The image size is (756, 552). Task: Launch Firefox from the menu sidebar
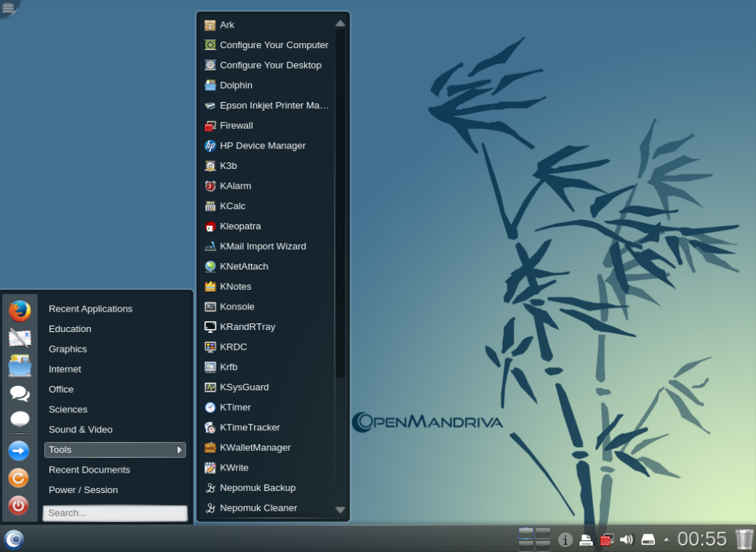(x=20, y=309)
